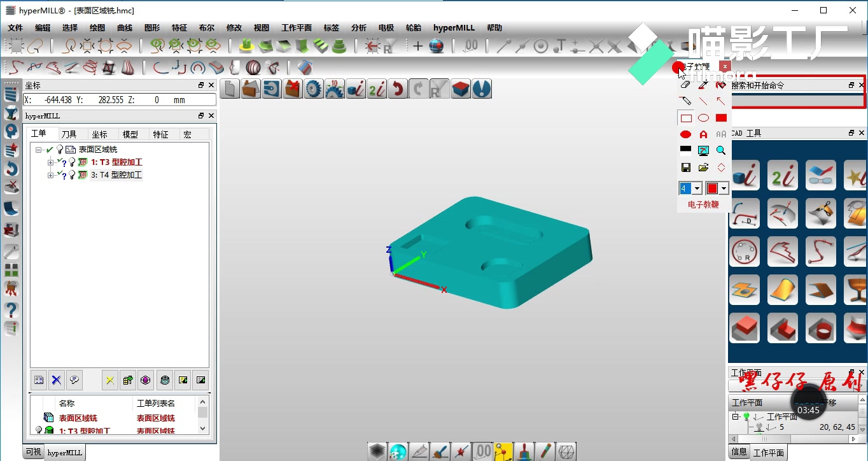This screenshot has width=868, height=461.
Task: Click the scroll-down arrow of the job list table
Action: click(x=203, y=429)
